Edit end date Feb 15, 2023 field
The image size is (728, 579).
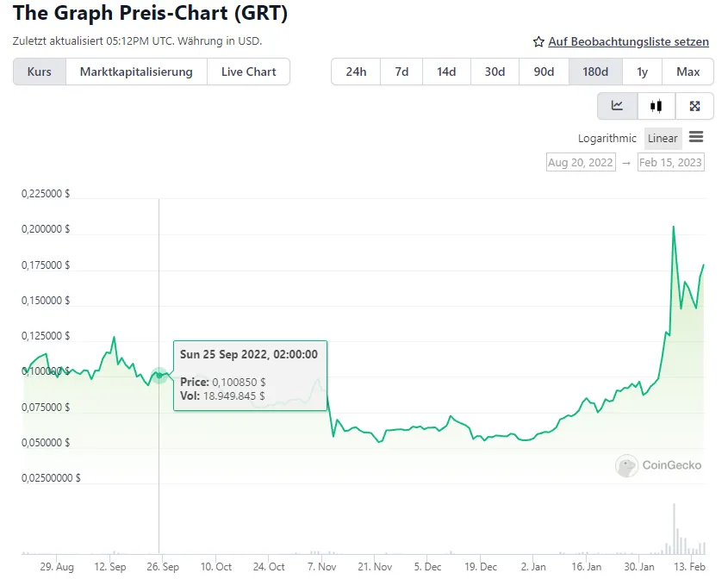671,163
